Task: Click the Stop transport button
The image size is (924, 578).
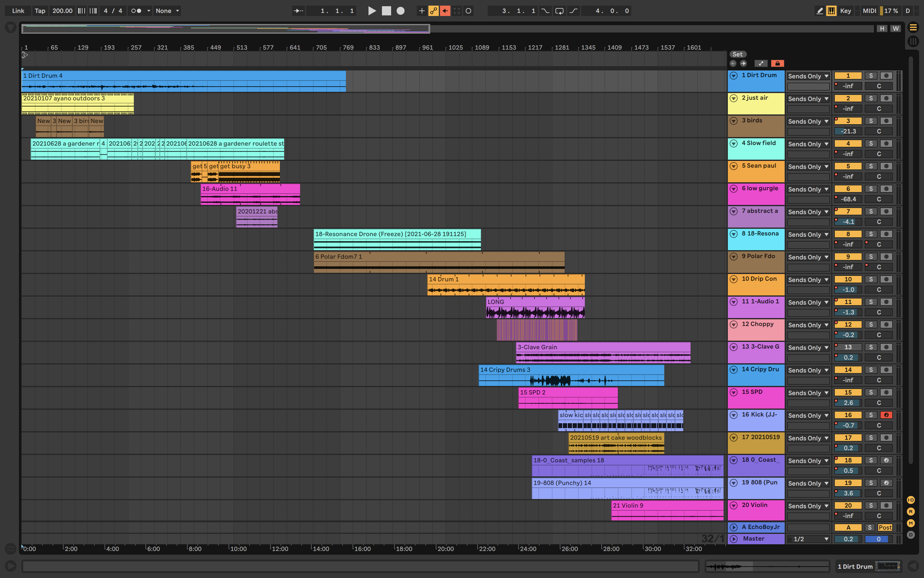Action: (386, 11)
